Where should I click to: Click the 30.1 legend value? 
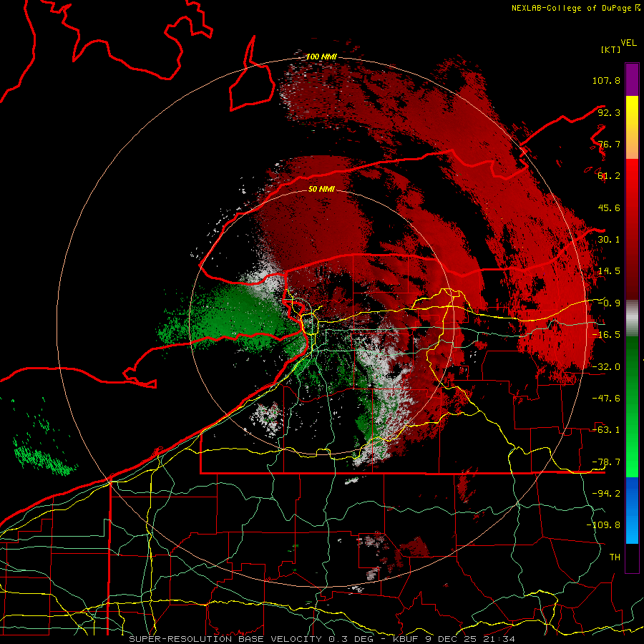tap(609, 240)
